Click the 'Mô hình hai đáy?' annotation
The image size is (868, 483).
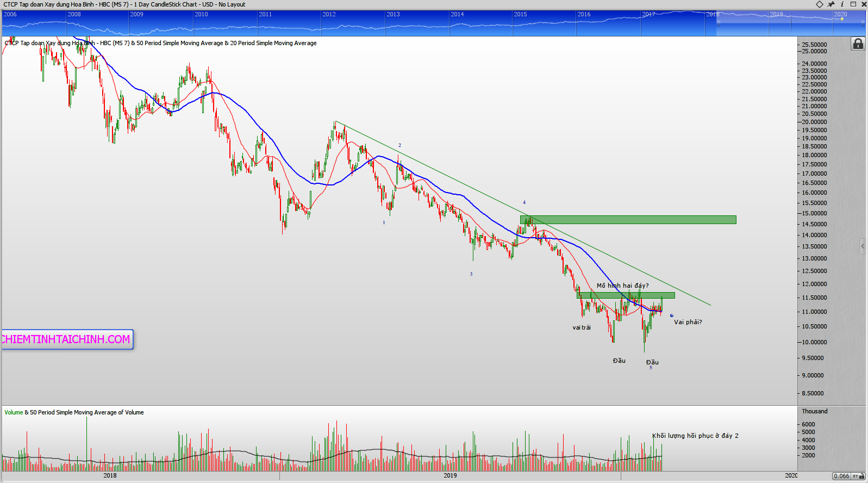(622, 286)
